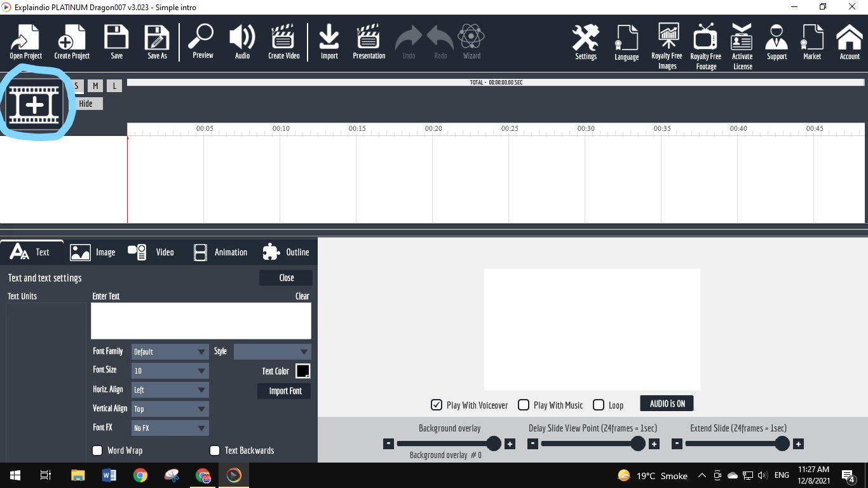This screenshot has height=488, width=868.
Task: Open the Presentation icon
Action: [x=369, y=42]
